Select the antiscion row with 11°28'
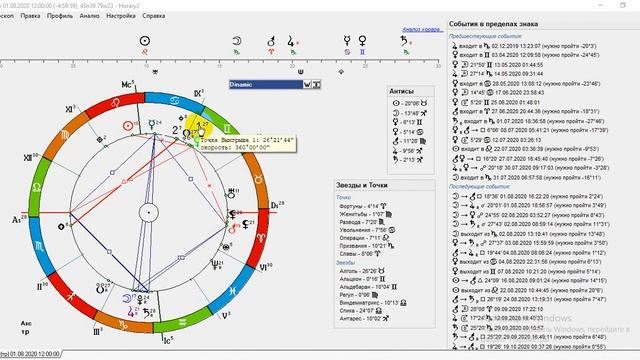The width and height of the screenshot is (640, 360). point(410,141)
